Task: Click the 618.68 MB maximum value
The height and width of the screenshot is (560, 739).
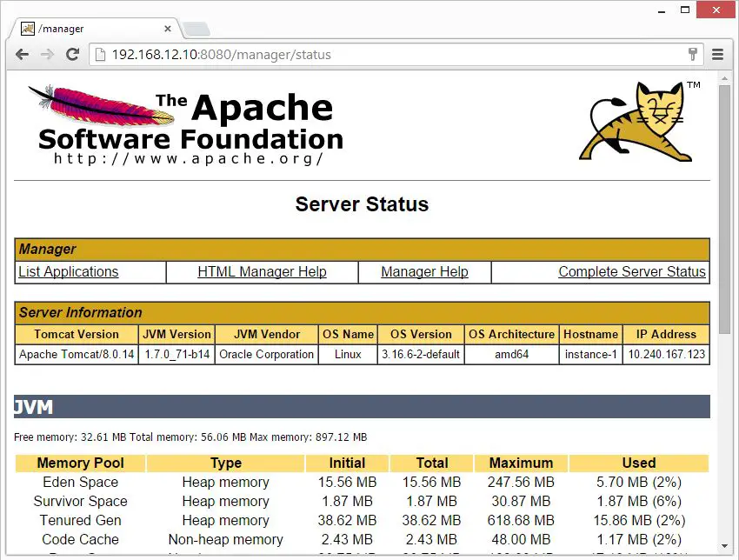Action: coord(521,520)
